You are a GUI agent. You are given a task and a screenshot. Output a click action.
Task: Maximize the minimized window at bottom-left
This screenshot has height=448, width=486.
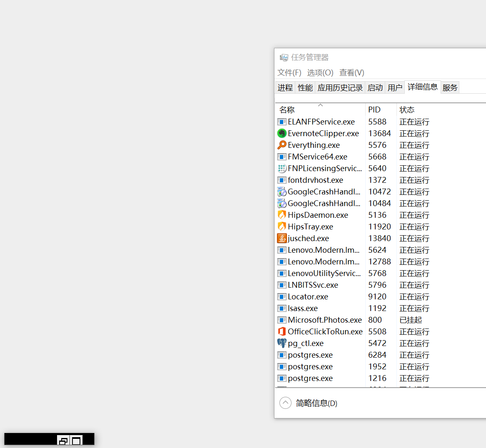76,440
